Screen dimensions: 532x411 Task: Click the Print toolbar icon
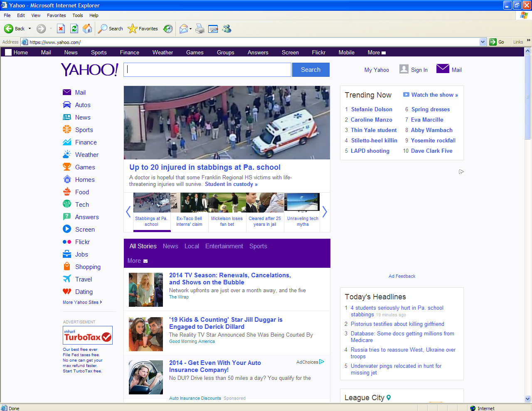(200, 29)
